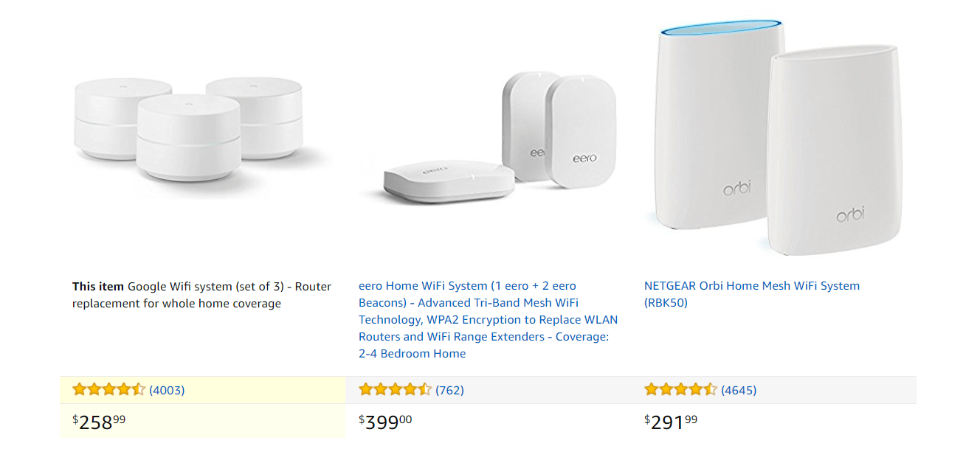Select the $399.00 eero price

coord(385,422)
